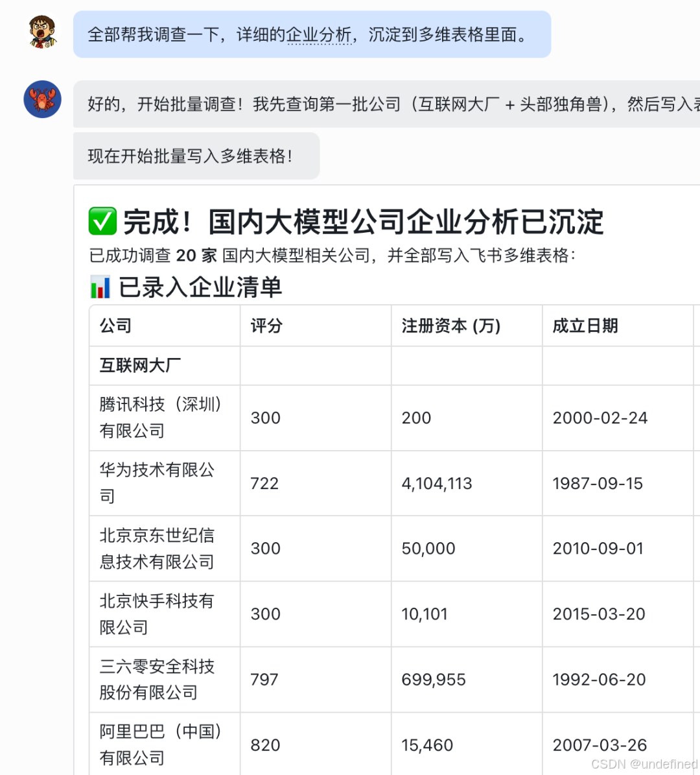Click the 评分 column header
The width and height of the screenshot is (700, 775).
(316, 326)
